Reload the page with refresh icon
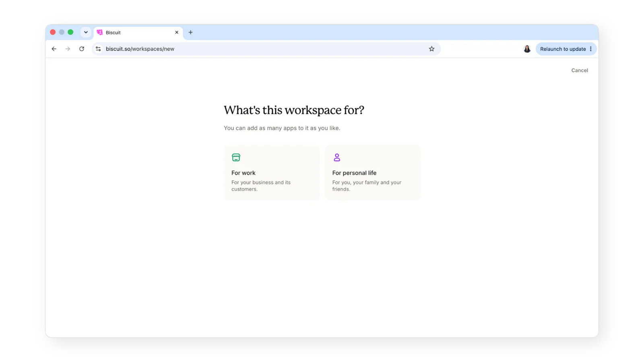This screenshot has width=644, height=362. [x=82, y=49]
